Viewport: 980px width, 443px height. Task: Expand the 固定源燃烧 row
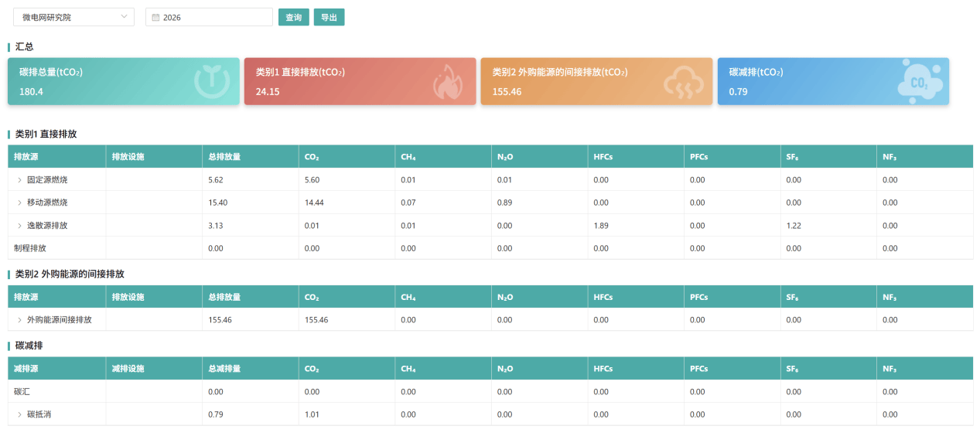click(19, 179)
